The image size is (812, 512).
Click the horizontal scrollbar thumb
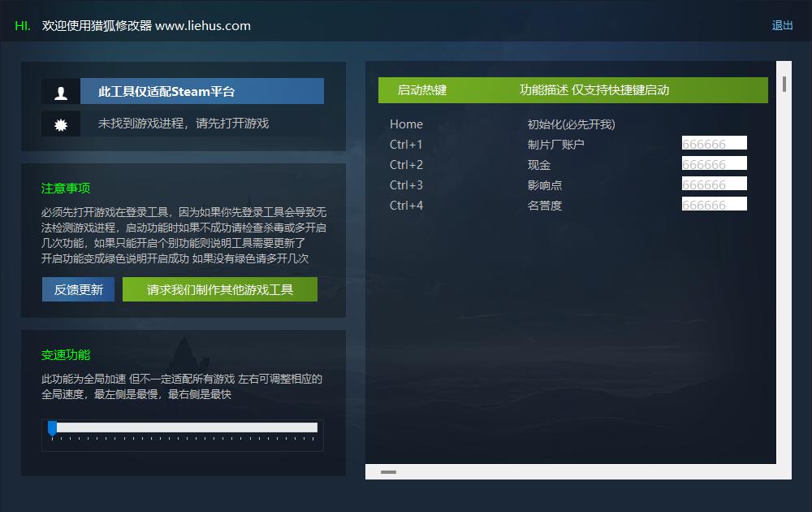click(x=388, y=472)
